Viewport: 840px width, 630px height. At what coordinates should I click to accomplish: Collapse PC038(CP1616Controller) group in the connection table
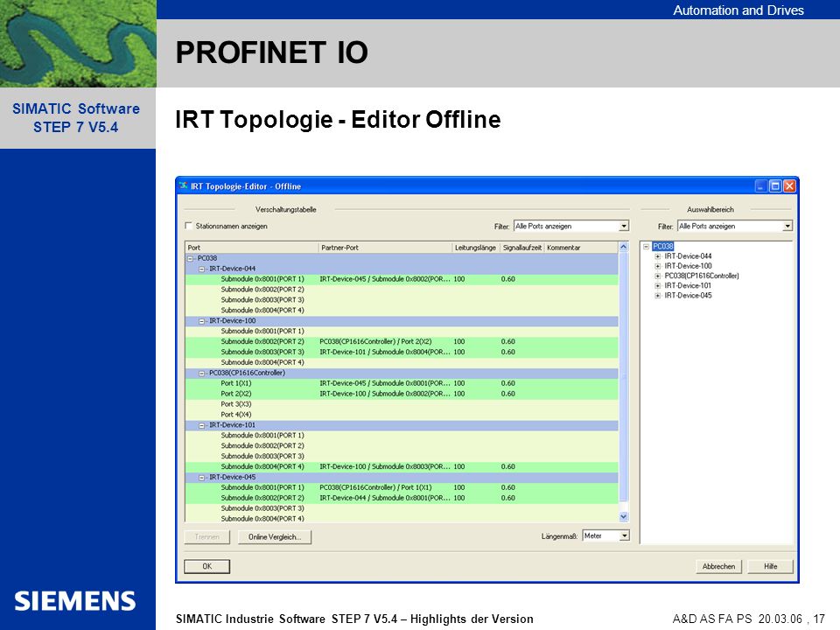click(x=202, y=373)
